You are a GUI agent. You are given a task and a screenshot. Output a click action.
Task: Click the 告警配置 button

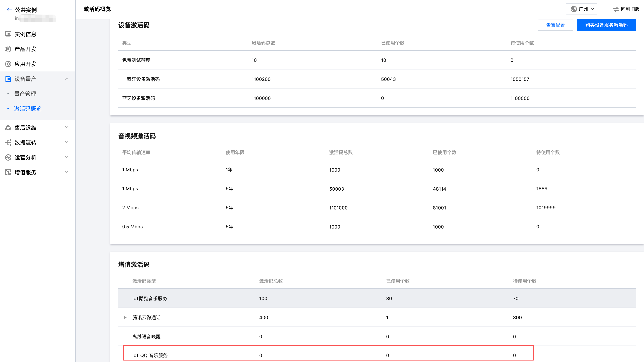coord(555,25)
